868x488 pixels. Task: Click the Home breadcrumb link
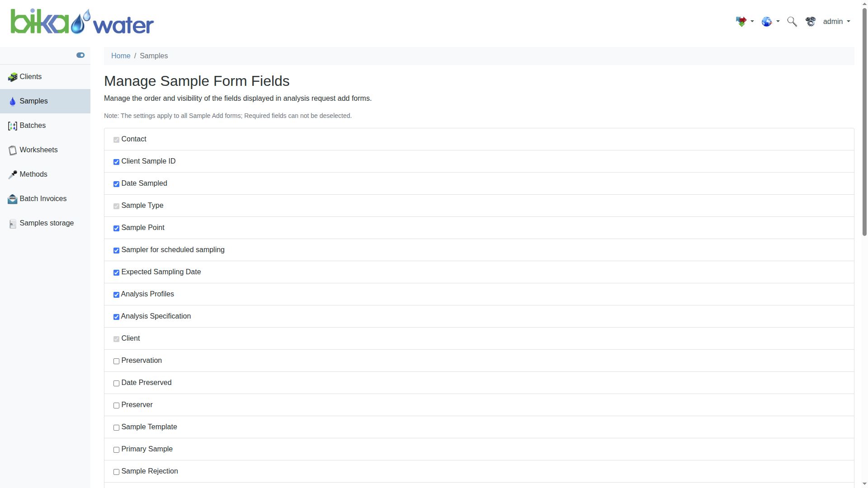click(x=121, y=56)
